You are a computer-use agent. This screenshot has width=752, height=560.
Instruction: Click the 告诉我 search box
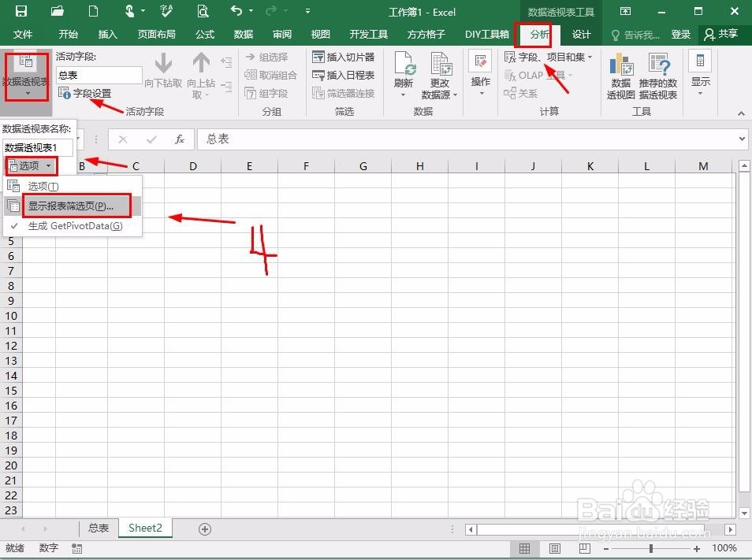[635, 35]
